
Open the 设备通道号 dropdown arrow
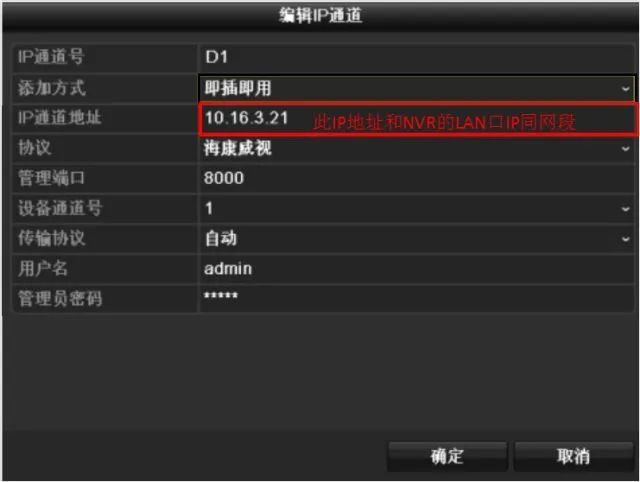pos(625,209)
